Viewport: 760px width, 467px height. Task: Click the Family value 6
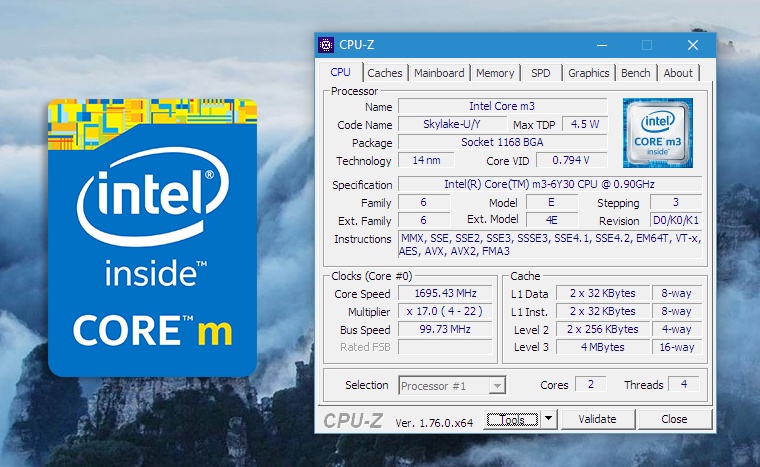click(x=424, y=202)
